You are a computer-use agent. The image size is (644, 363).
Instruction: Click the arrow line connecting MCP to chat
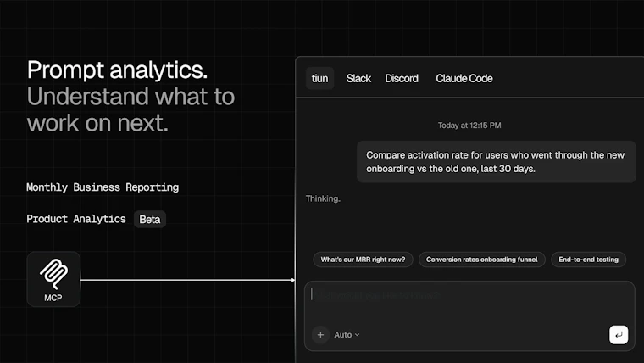[x=188, y=280]
